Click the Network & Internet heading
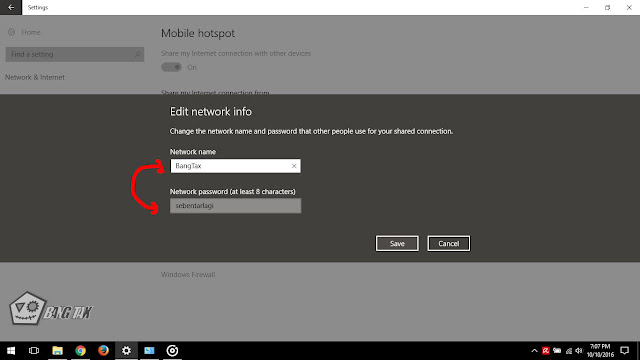Image resolution: width=640 pixels, height=360 pixels. [35, 77]
